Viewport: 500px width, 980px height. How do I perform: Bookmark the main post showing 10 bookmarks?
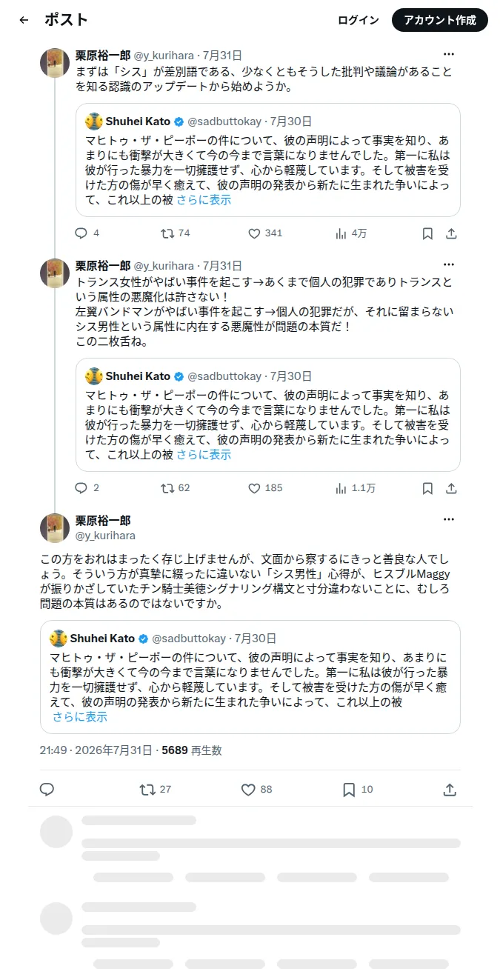349,790
